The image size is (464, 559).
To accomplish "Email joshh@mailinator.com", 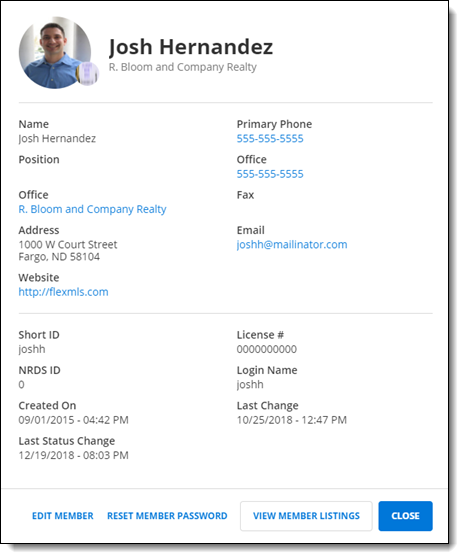I will (292, 245).
